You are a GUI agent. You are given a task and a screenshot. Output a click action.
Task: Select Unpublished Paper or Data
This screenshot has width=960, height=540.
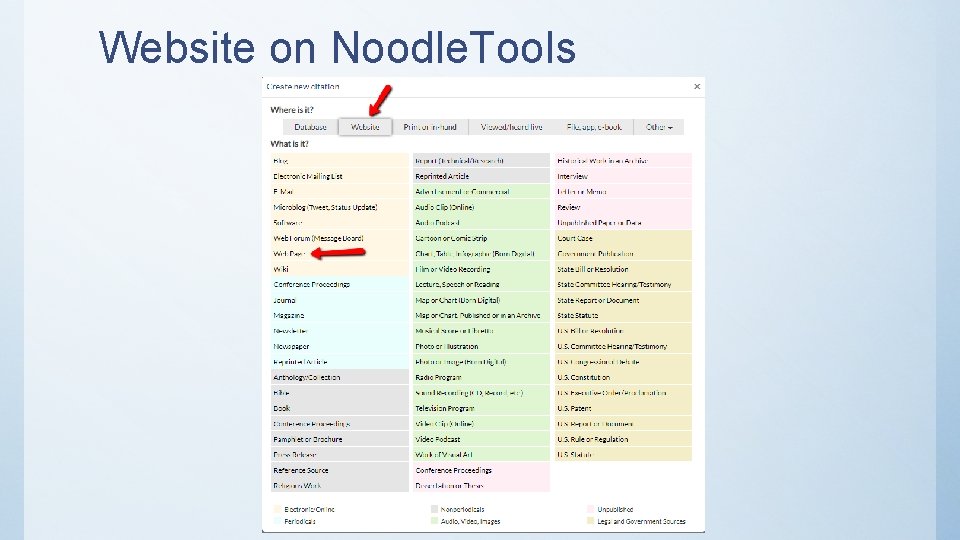[x=623, y=223]
